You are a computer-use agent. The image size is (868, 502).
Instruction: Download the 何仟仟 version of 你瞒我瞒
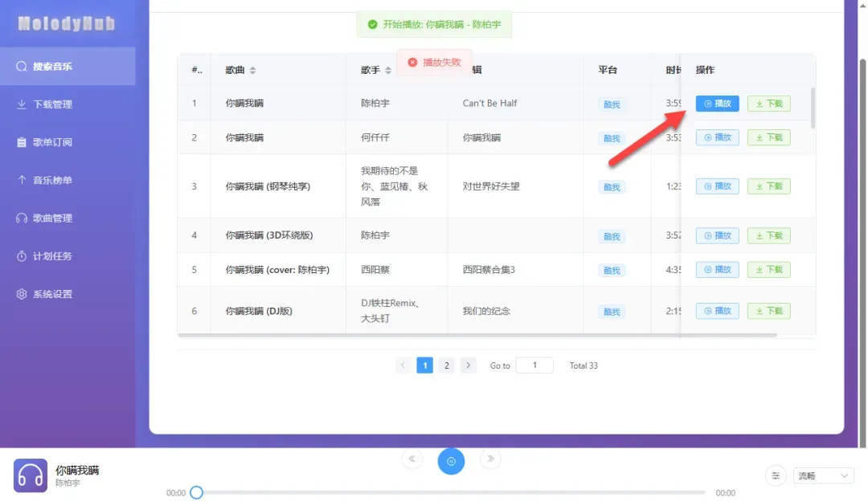768,137
